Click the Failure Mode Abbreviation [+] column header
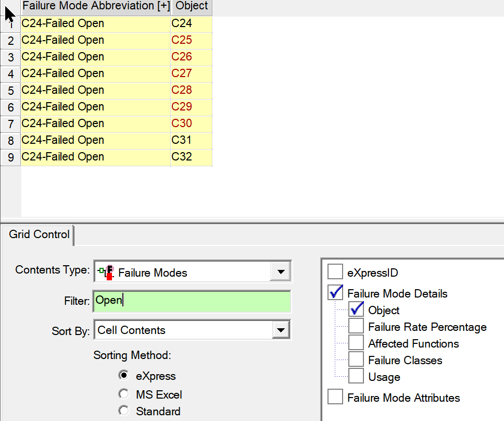 pyautogui.click(x=96, y=7)
